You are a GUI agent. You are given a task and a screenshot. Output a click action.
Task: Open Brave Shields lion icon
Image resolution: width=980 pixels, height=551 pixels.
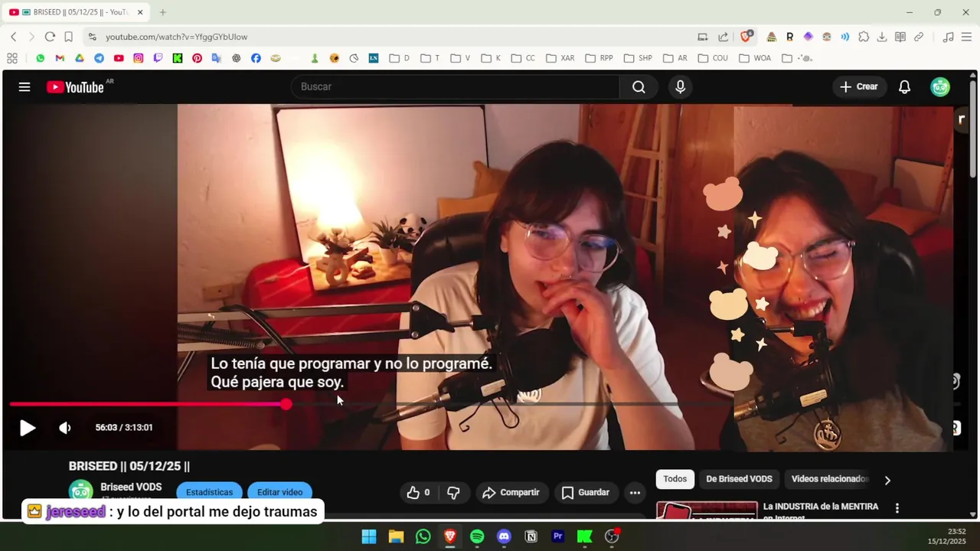tap(746, 37)
